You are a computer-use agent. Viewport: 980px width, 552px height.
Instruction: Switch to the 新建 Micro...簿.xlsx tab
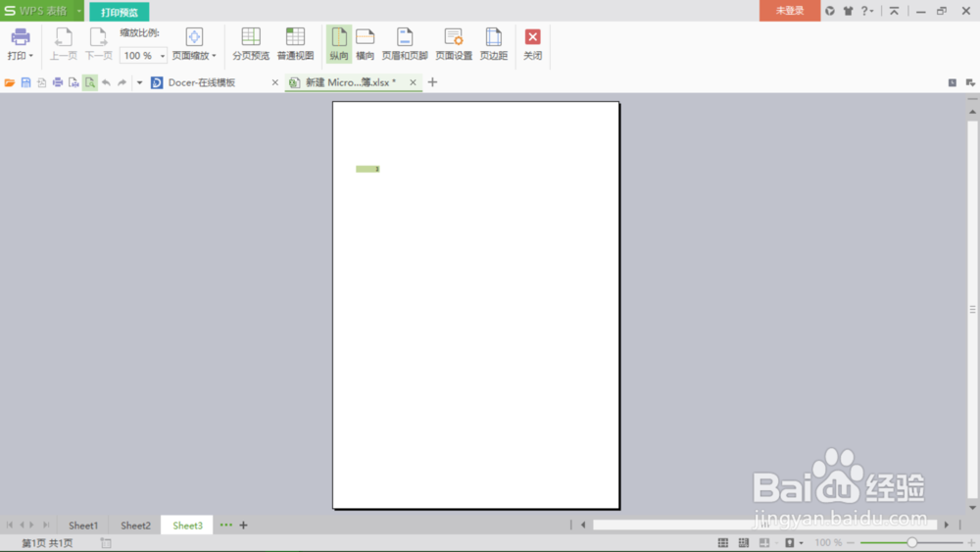tap(351, 82)
